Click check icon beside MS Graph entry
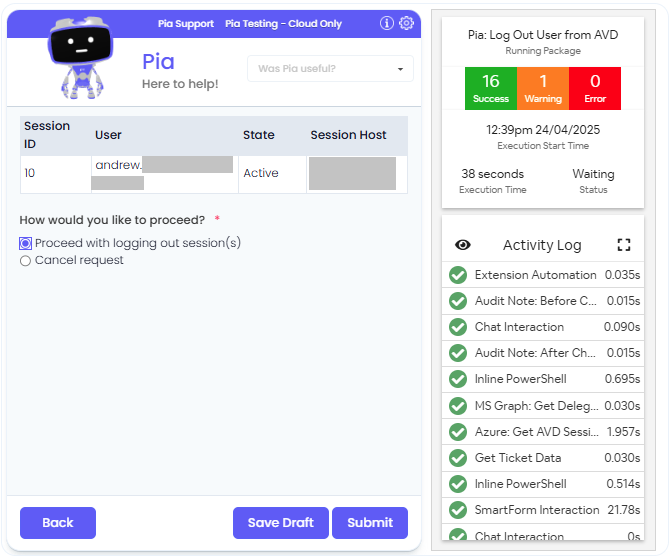Viewport: 672px width, 556px height. 458,406
